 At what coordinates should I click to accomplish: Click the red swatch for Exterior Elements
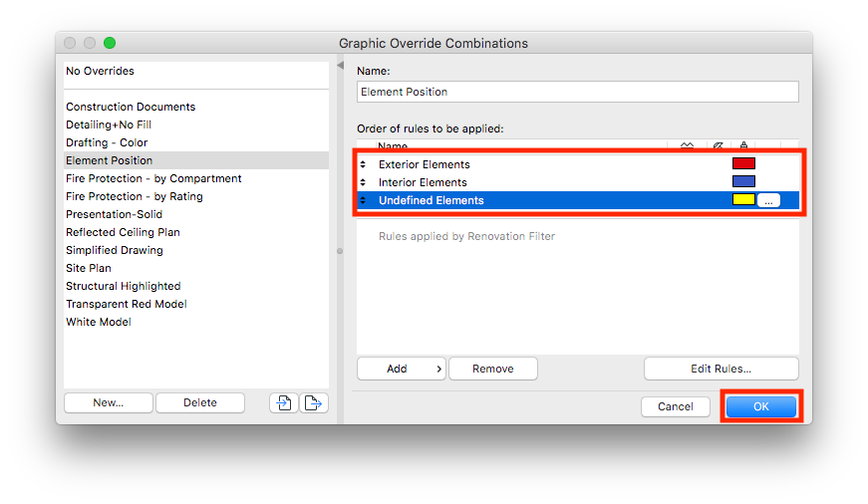tap(743, 163)
